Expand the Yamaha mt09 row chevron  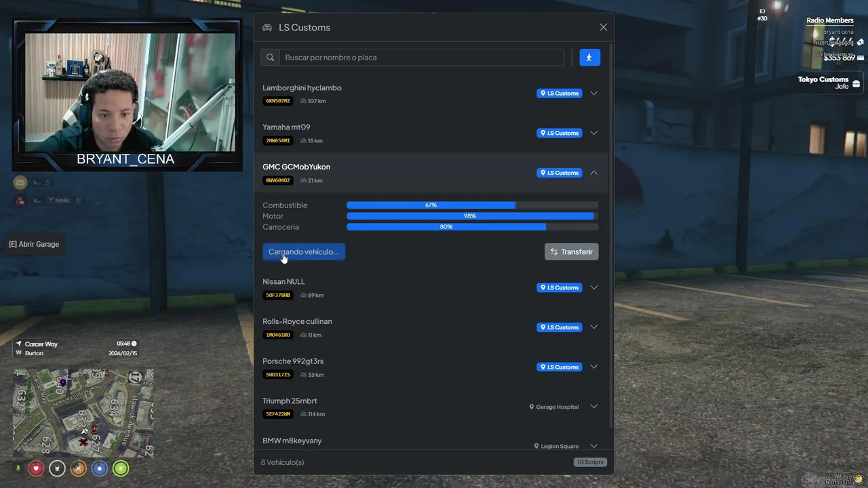pos(593,133)
